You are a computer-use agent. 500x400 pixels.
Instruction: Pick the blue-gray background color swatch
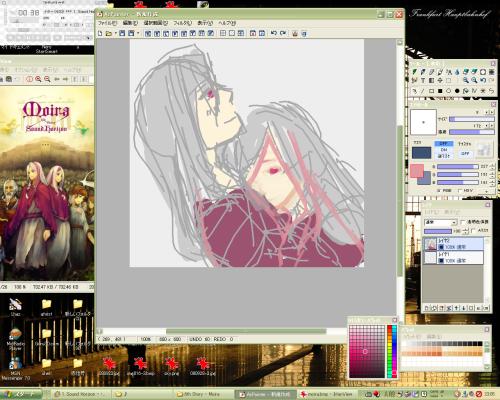click(426, 179)
